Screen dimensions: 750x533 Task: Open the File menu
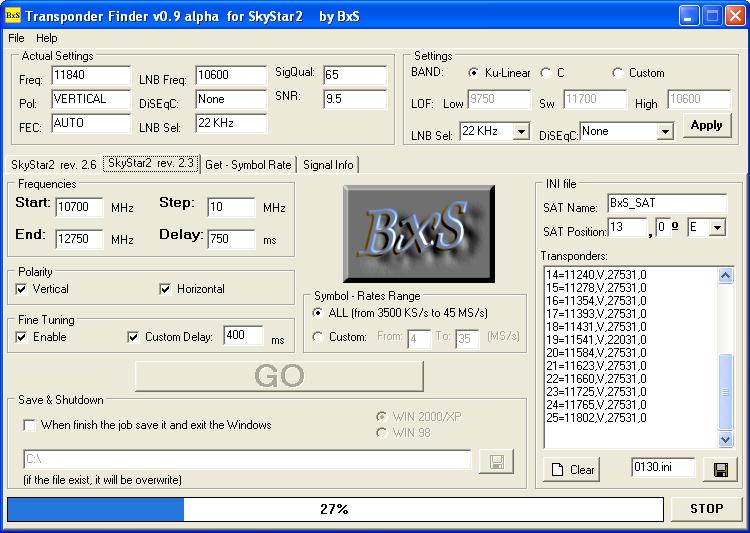[16, 38]
